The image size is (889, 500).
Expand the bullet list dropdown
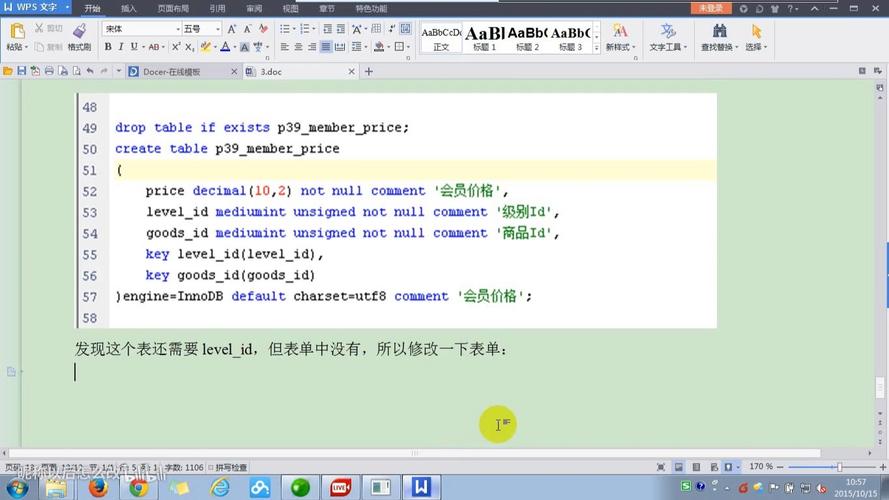click(294, 29)
